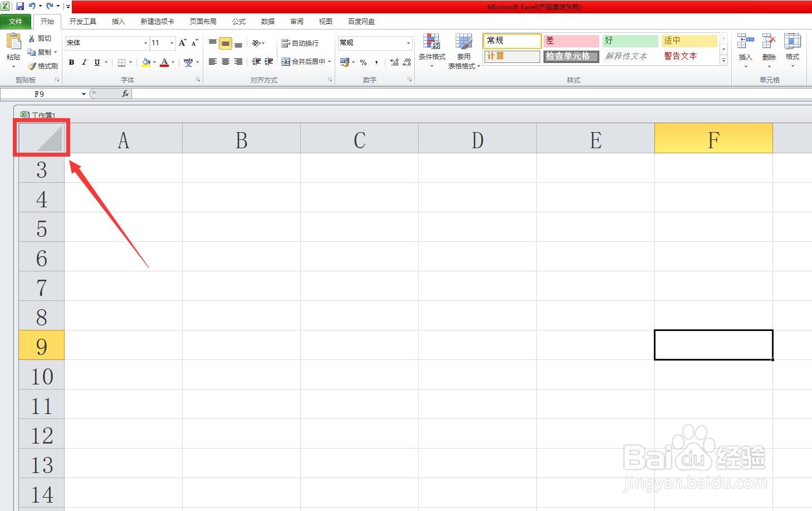Apply percent style format

click(363, 62)
